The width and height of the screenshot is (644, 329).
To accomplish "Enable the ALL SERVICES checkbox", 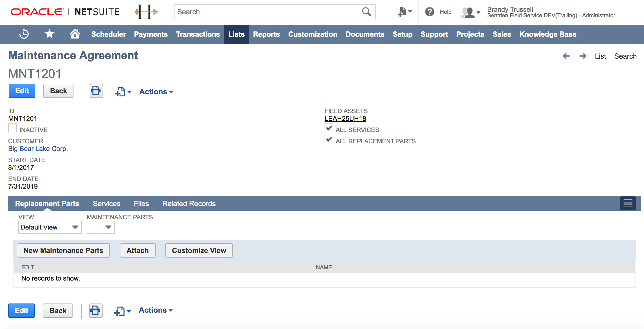I will click(x=329, y=129).
